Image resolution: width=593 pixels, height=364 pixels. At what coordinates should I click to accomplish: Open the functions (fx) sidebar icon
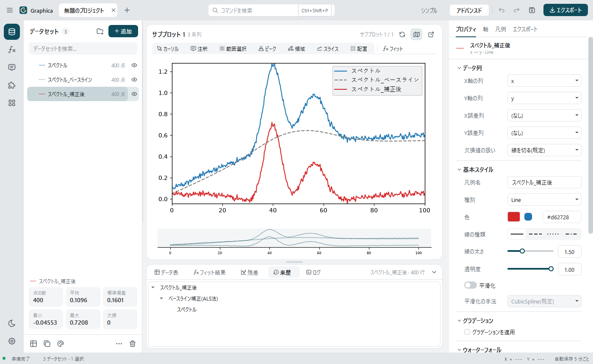point(12,50)
